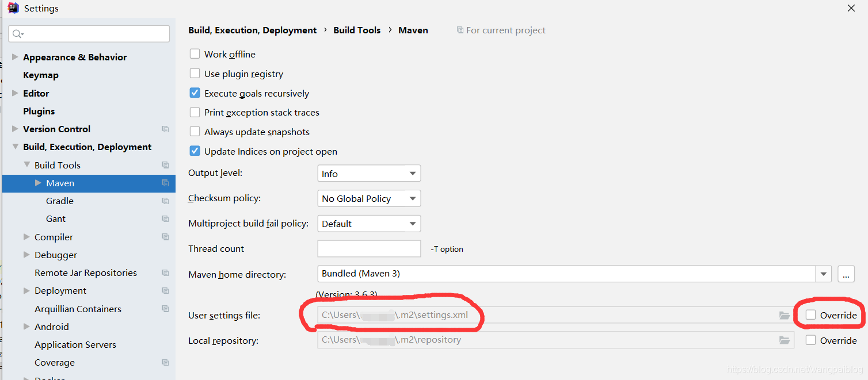Select Keymap in settings tree
This screenshot has height=380, width=868.
coord(41,75)
